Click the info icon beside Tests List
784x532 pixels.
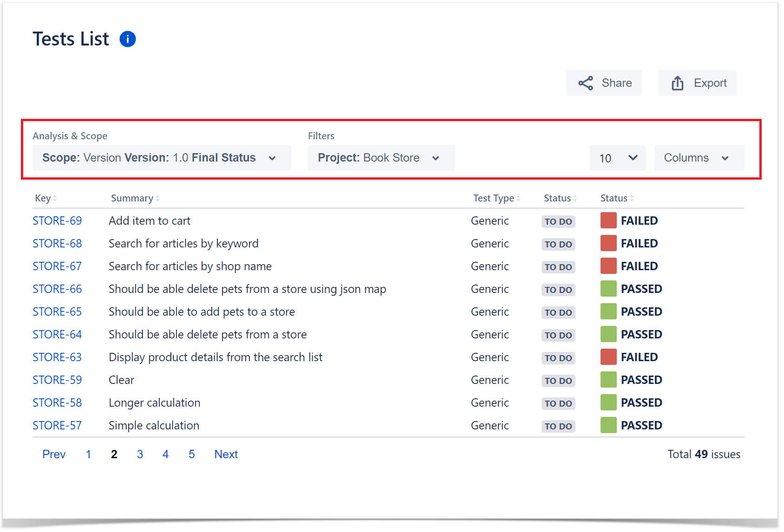pyautogui.click(x=128, y=39)
